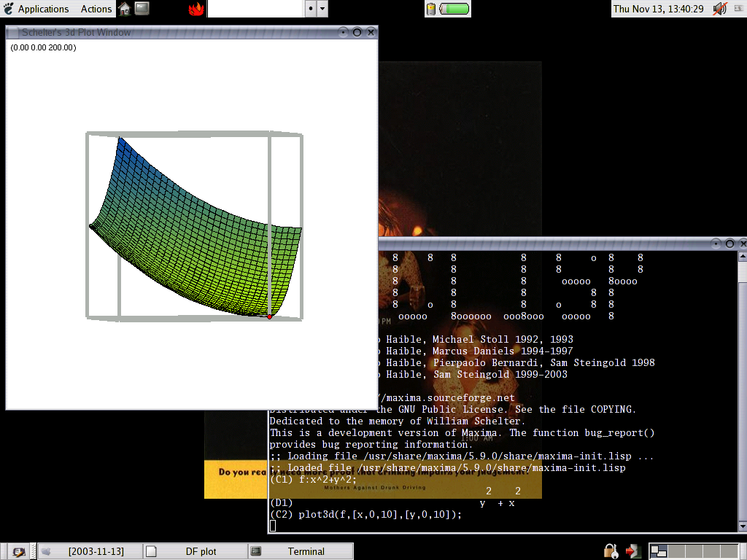Open the Actions menu
Screen dimensions: 747x560
(x=96, y=9)
